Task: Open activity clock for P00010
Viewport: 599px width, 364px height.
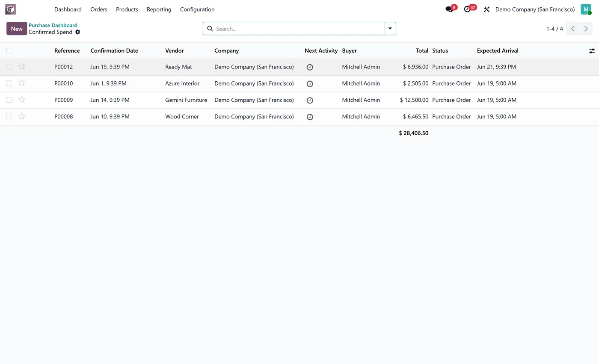Action: (x=310, y=84)
